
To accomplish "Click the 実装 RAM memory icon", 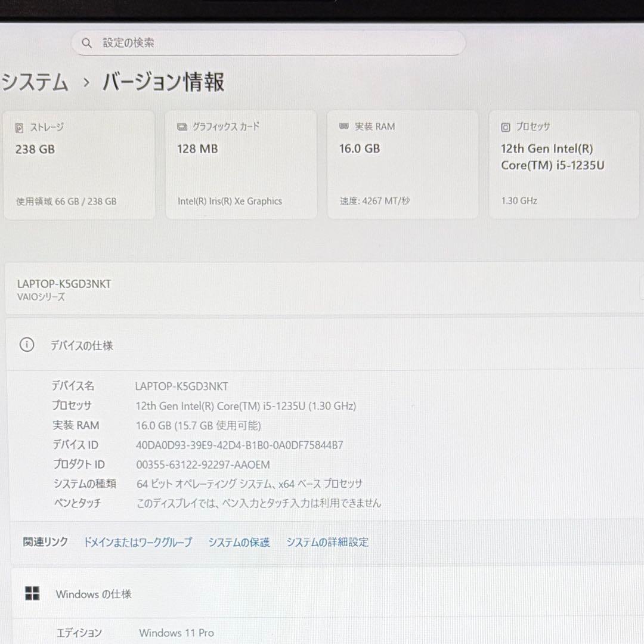I will [344, 126].
